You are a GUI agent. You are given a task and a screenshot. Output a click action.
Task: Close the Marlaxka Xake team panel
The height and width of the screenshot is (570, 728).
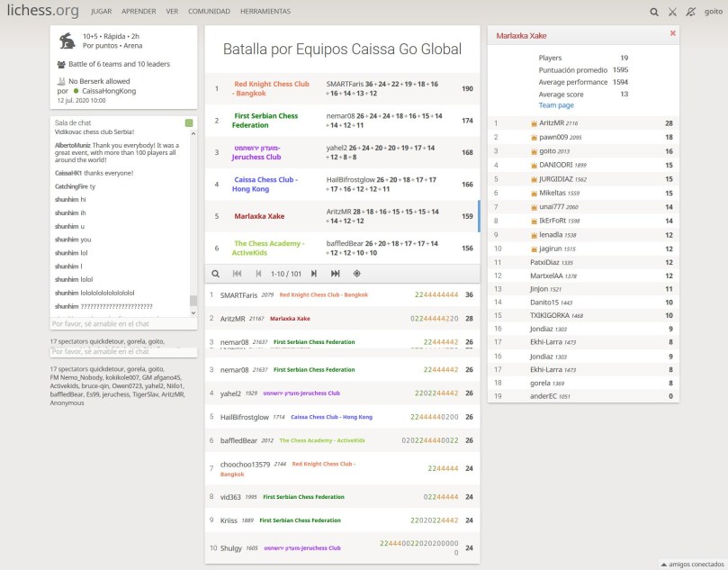(x=672, y=33)
